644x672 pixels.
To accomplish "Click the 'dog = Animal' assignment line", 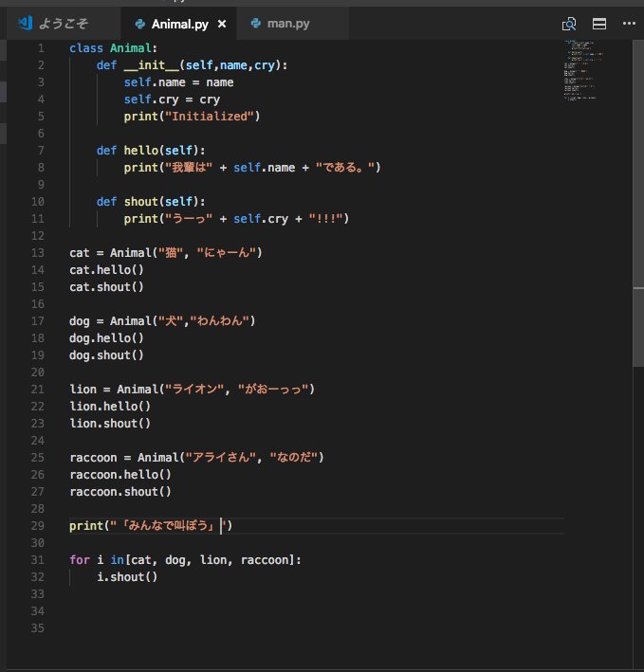I will coord(162,321).
